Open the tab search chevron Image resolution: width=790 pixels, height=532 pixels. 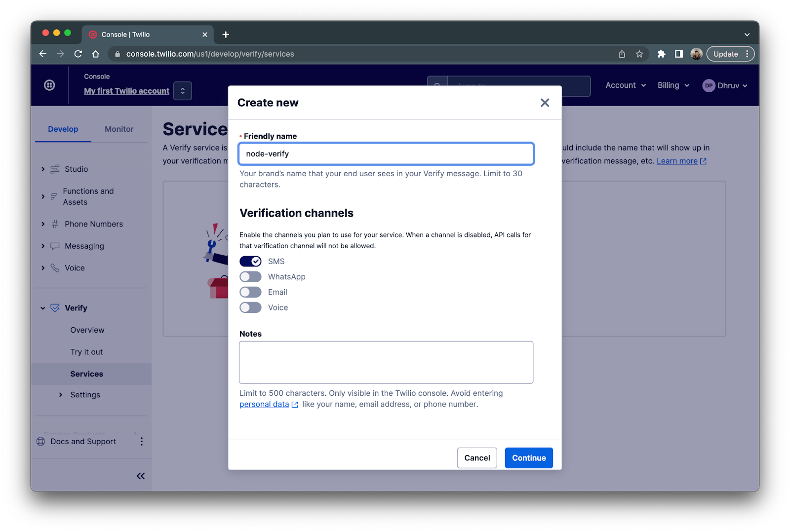tap(747, 35)
